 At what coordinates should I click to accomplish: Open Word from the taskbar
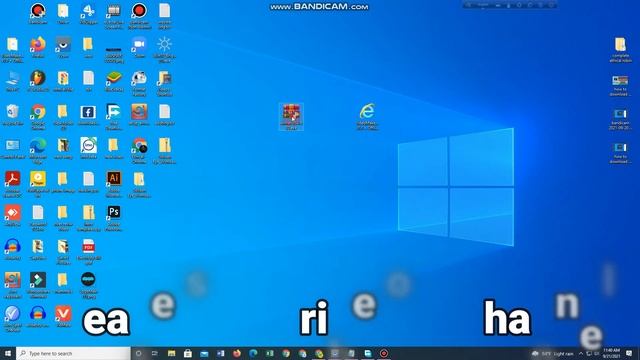click(x=220, y=353)
